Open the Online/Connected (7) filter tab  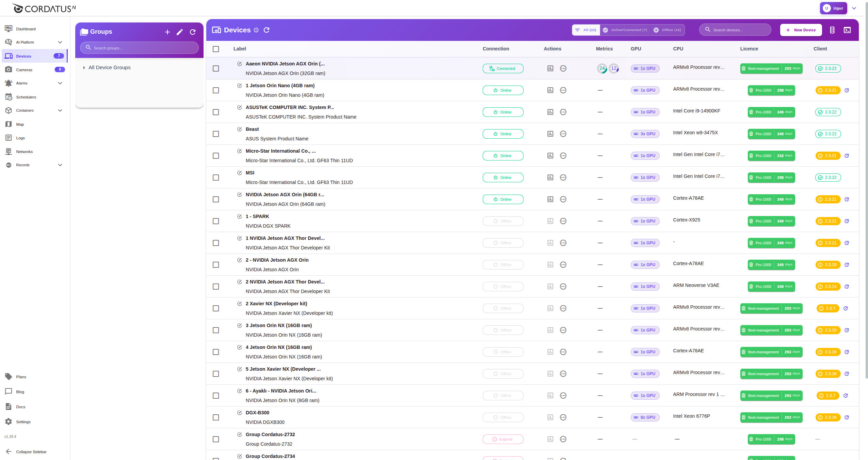625,30
